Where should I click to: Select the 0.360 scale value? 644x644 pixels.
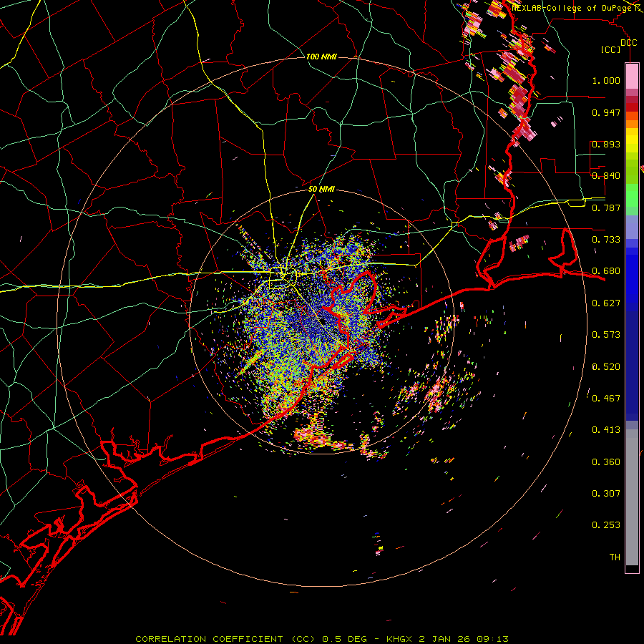click(x=606, y=462)
